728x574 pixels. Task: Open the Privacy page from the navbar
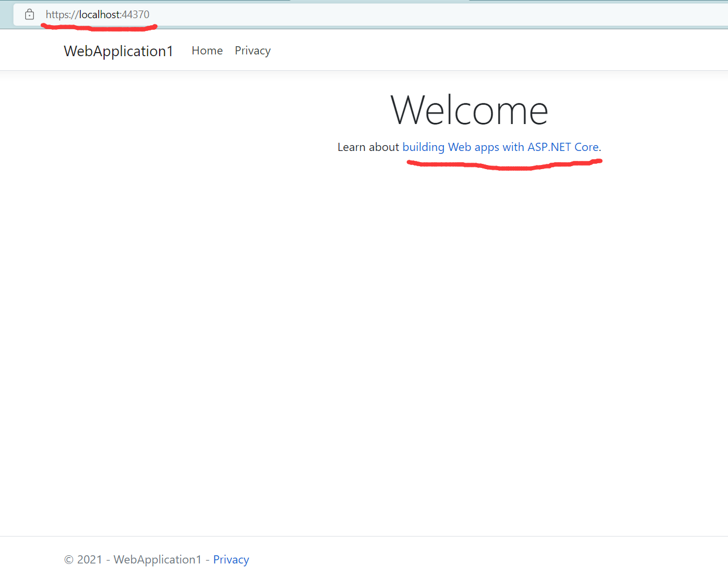click(x=253, y=50)
